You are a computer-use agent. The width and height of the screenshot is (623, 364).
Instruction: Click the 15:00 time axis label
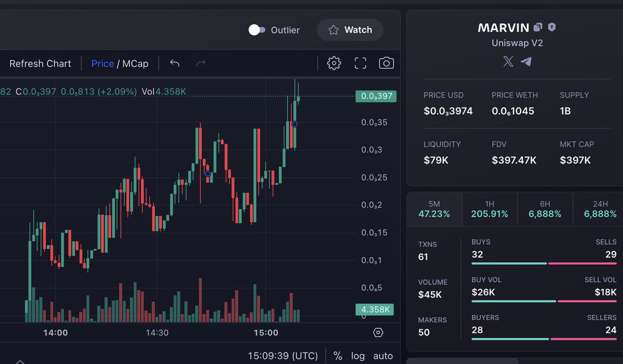click(x=266, y=332)
